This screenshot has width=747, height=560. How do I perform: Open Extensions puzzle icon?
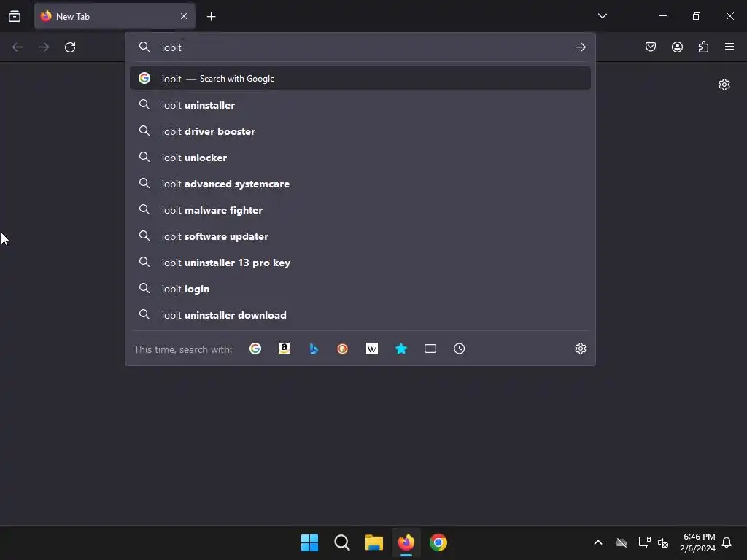click(x=703, y=47)
